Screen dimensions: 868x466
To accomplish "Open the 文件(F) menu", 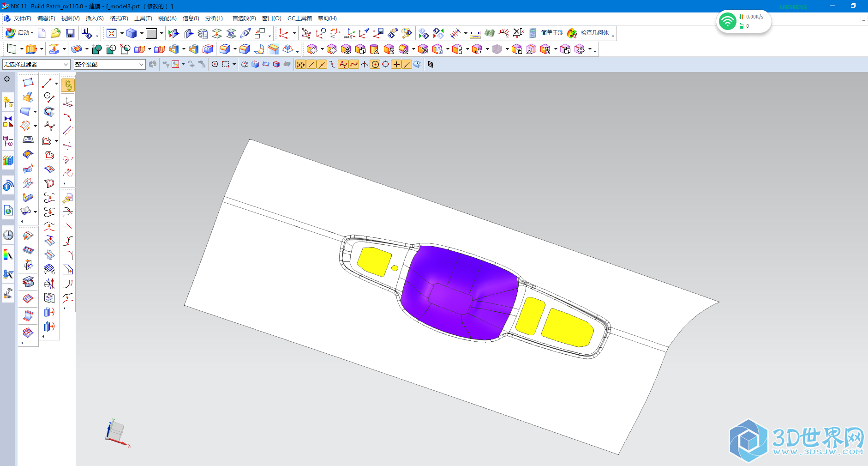I will coord(22,18).
